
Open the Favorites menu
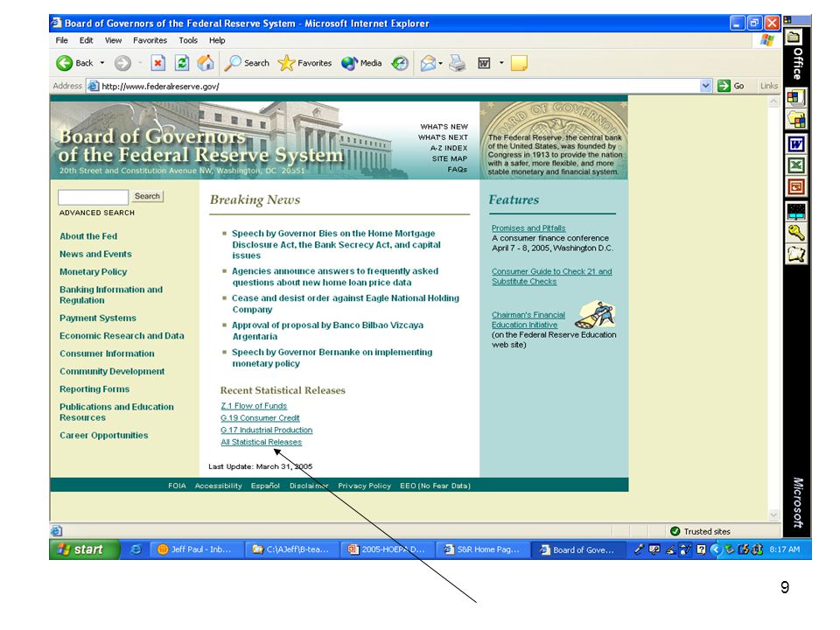150,40
